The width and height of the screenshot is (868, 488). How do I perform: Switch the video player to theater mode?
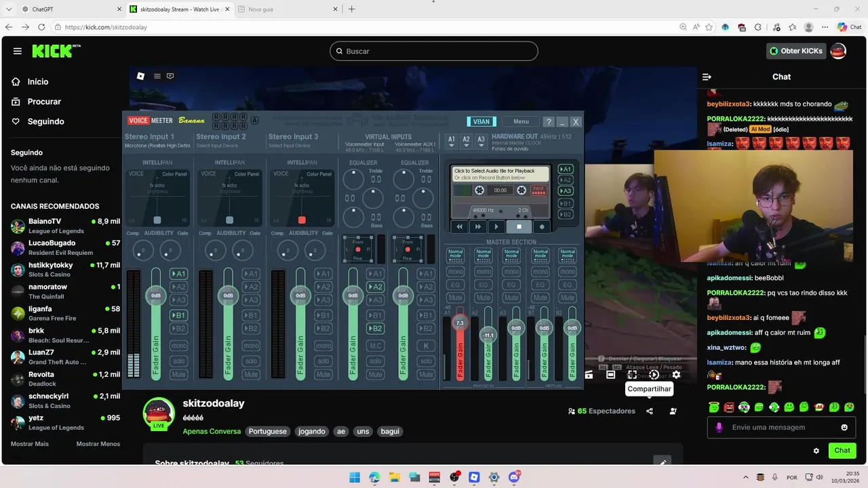(610, 374)
